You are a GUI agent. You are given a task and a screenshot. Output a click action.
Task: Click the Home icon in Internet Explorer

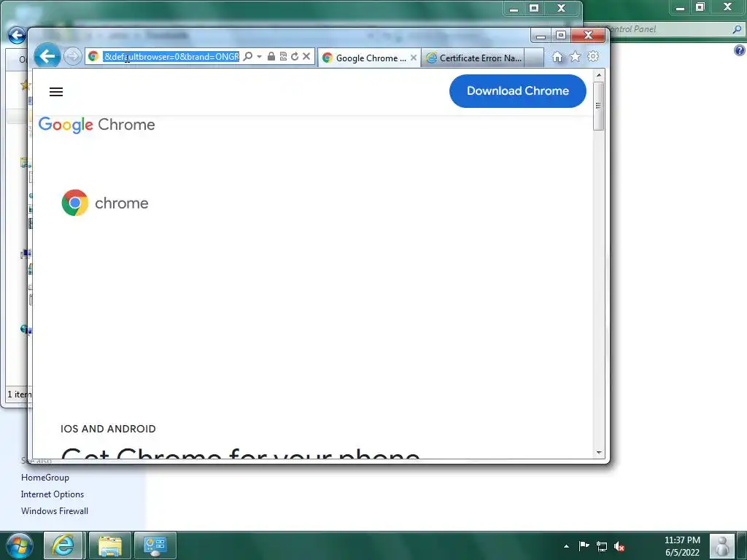click(x=557, y=57)
